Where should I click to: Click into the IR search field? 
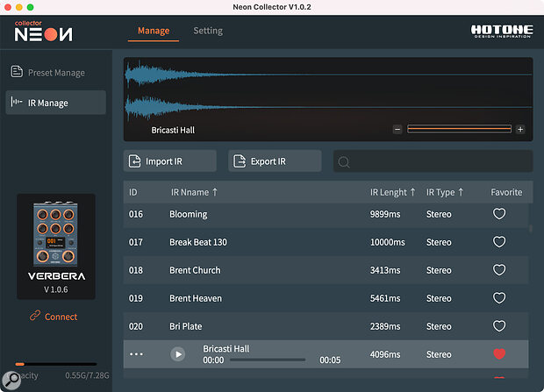tap(433, 161)
